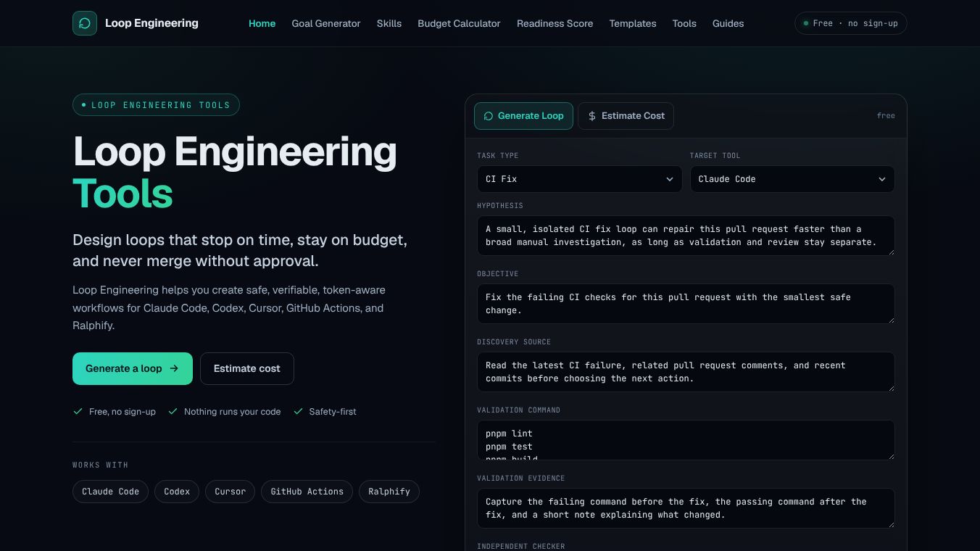The height and width of the screenshot is (551, 980).
Task: Click the Generate a loop button
Action: coord(133,368)
